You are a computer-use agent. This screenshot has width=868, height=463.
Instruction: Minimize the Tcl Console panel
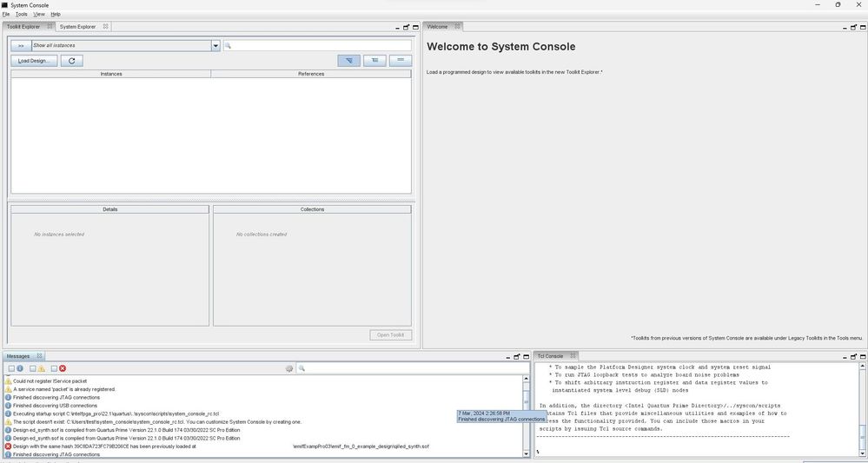click(x=845, y=357)
